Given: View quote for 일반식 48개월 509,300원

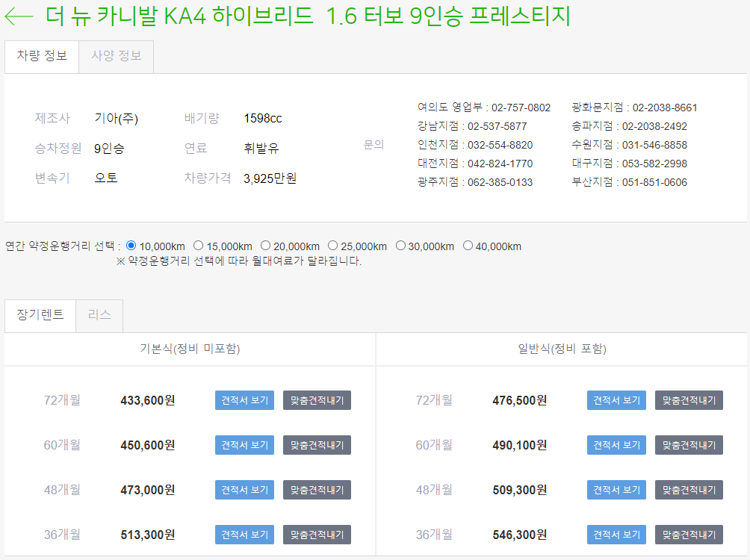Looking at the screenshot, I should click(616, 490).
